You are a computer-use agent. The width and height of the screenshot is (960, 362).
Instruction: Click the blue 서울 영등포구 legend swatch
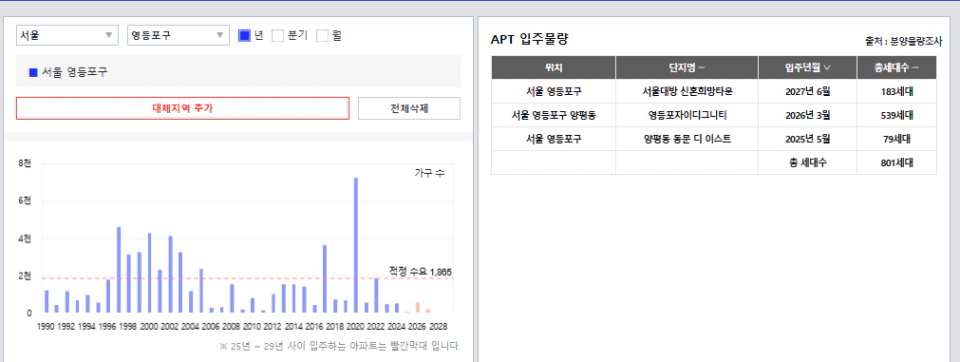pyautogui.click(x=33, y=72)
